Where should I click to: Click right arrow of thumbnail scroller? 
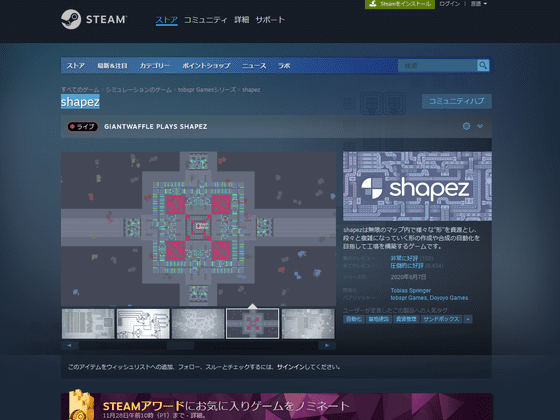coord(327,345)
